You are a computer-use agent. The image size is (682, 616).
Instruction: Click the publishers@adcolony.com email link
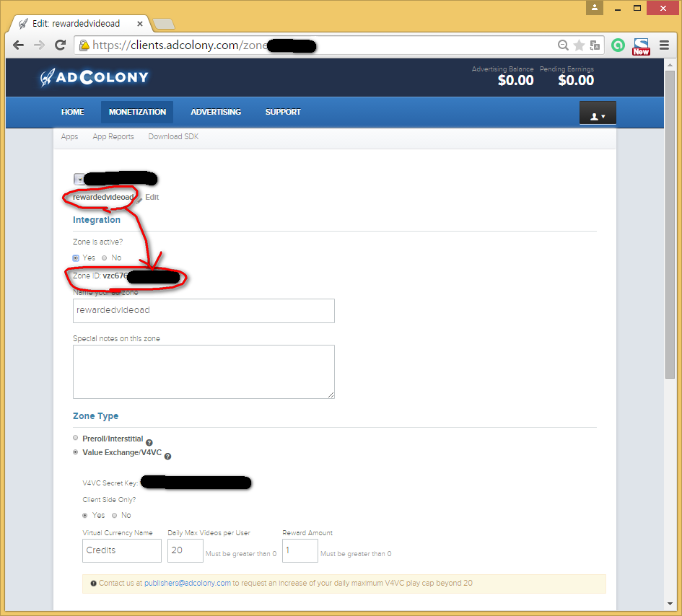188,583
